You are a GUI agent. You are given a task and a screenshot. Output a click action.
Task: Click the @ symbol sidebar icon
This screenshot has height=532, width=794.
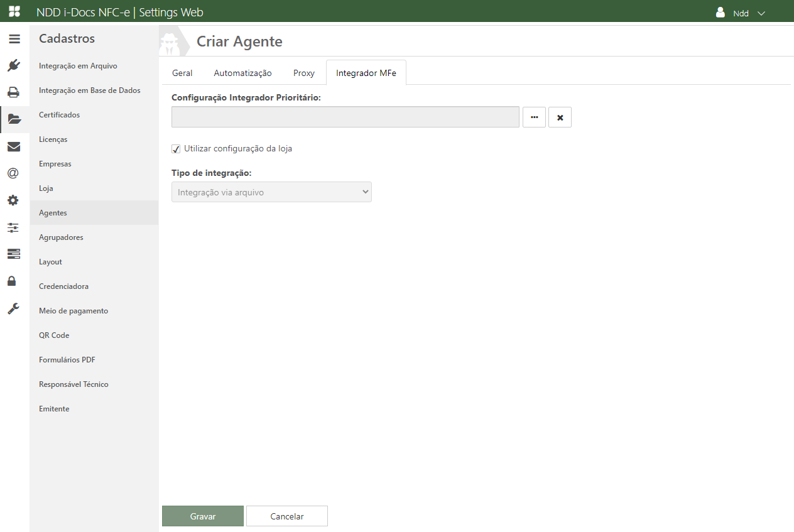(x=14, y=173)
